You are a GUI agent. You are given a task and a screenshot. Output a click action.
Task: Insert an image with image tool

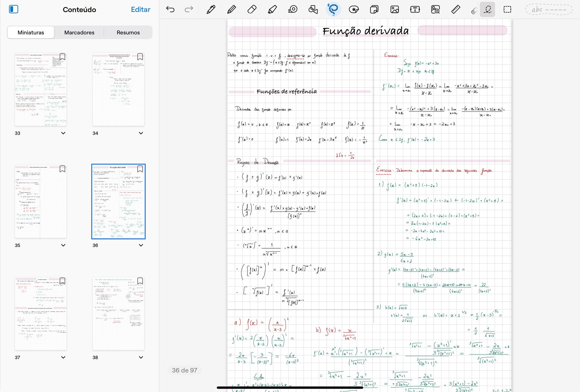tap(394, 10)
